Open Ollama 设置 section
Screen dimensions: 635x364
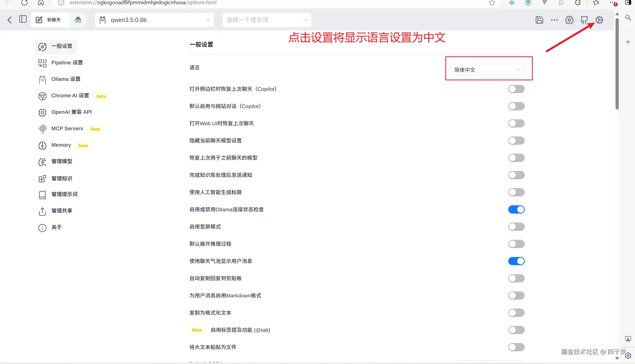click(x=66, y=79)
